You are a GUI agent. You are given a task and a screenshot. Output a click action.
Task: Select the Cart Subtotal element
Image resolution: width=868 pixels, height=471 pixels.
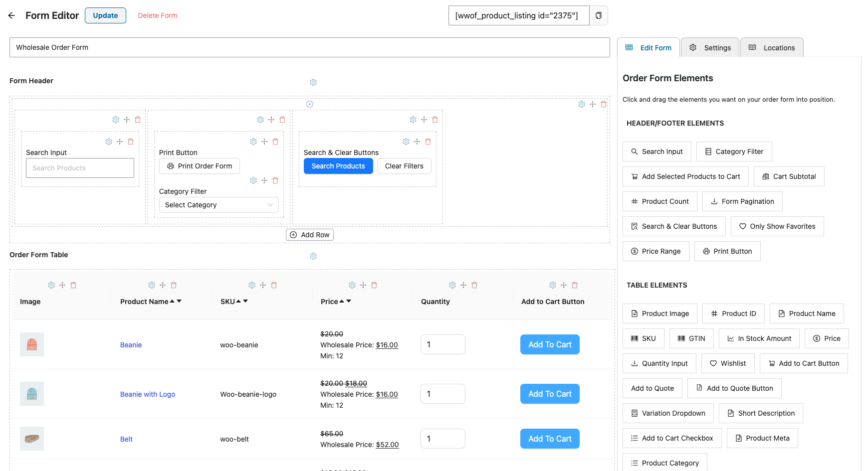[x=789, y=176]
